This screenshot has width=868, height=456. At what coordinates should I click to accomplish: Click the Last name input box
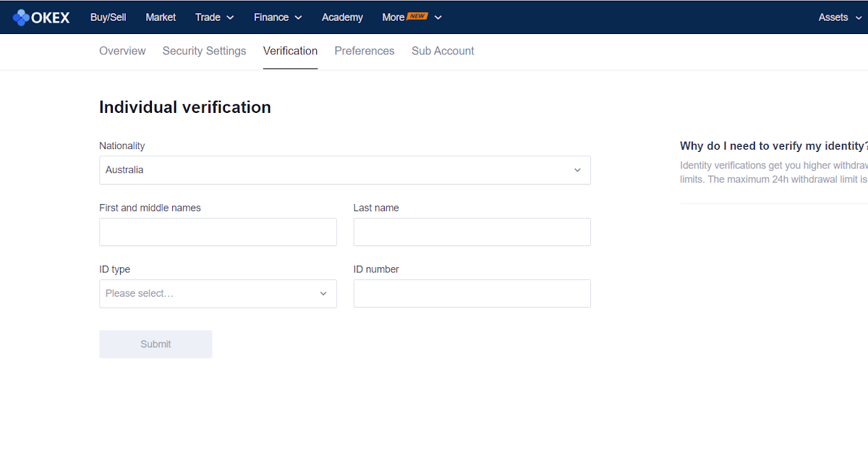click(x=472, y=232)
